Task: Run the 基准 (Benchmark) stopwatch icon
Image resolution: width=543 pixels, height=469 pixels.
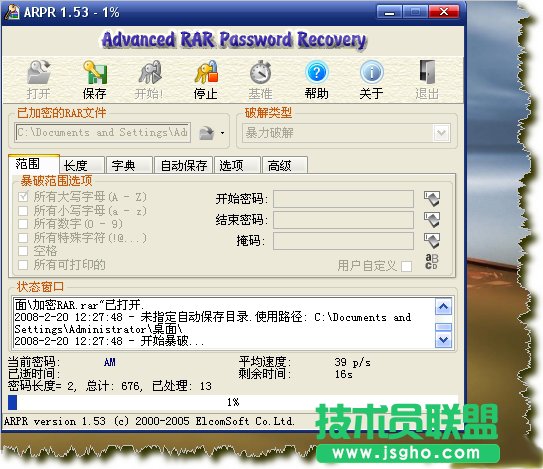Action: pyautogui.click(x=260, y=72)
